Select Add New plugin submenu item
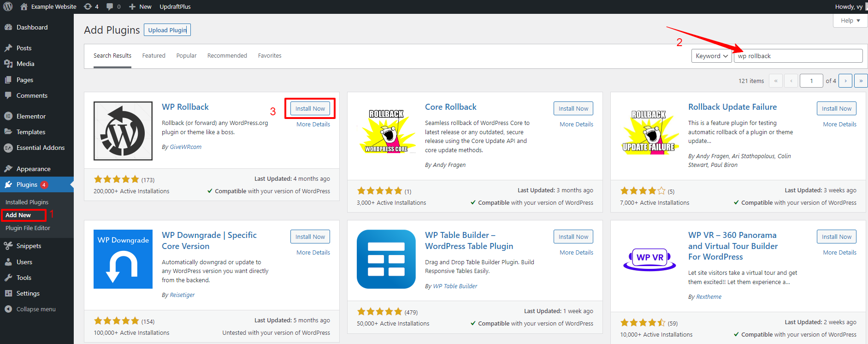The width and height of the screenshot is (868, 344). pyautogui.click(x=18, y=215)
